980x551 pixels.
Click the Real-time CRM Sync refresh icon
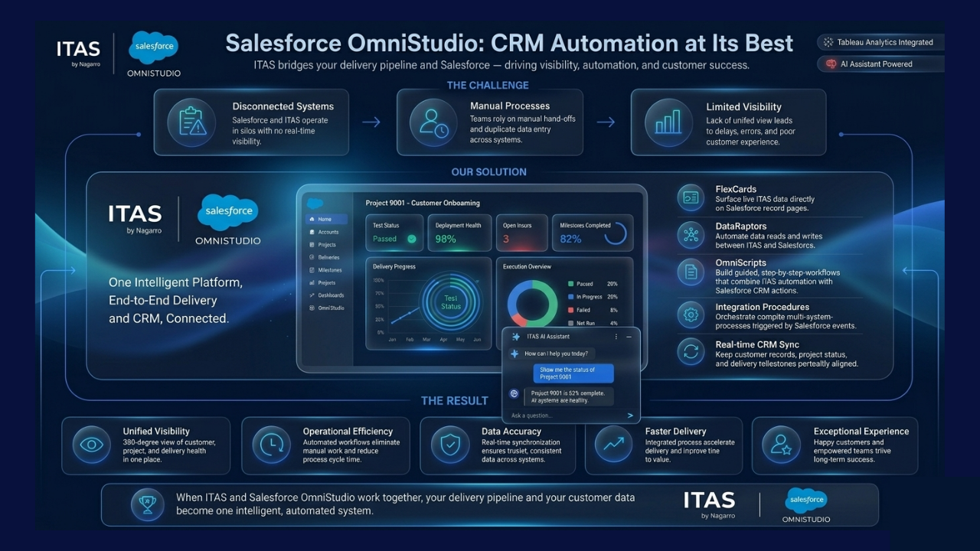(x=691, y=352)
